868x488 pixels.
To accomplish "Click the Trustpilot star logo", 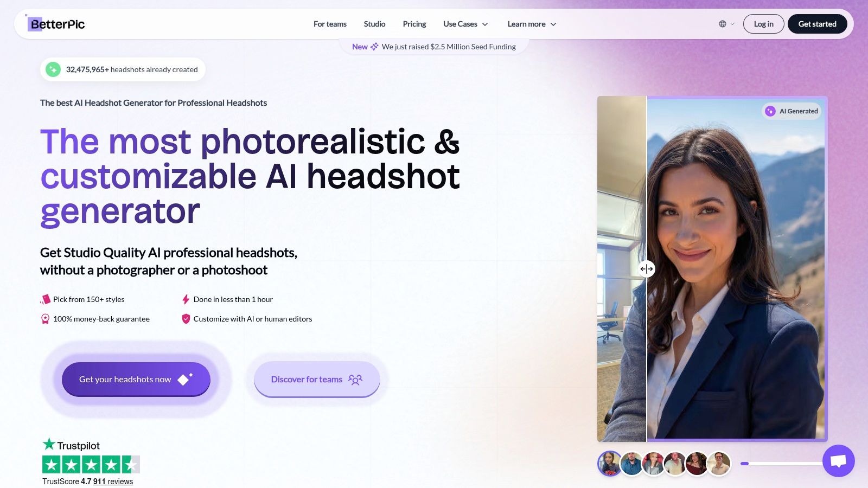I will (x=48, y=445).
